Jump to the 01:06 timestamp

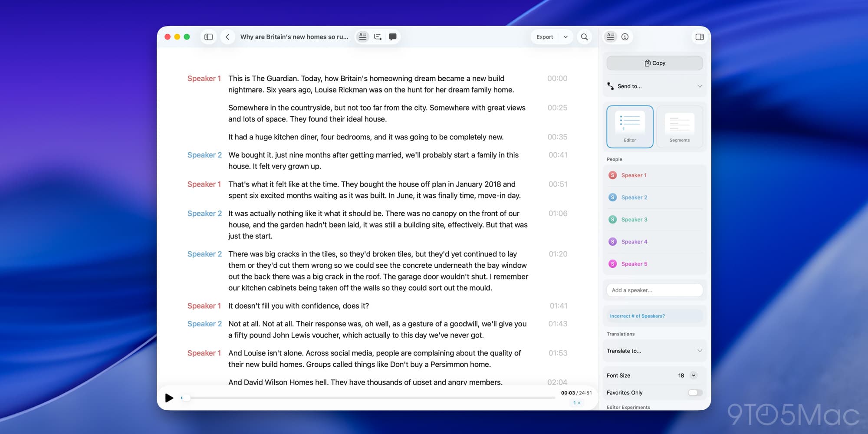point(558,214)
